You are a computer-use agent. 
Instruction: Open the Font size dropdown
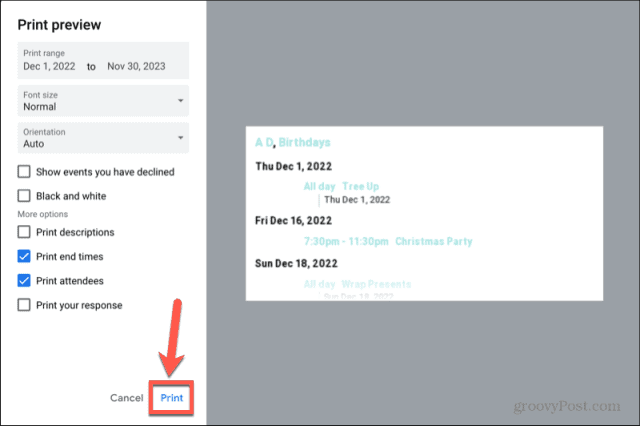coord(103,101)
